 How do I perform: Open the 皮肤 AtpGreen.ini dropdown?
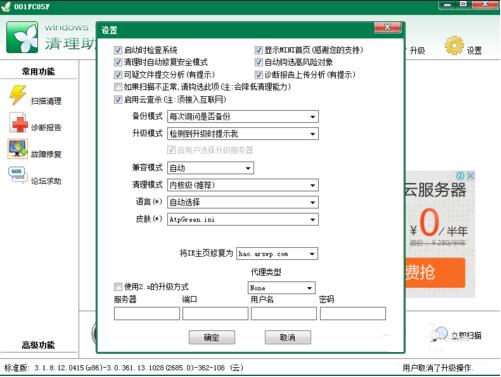tap(243, 220)
